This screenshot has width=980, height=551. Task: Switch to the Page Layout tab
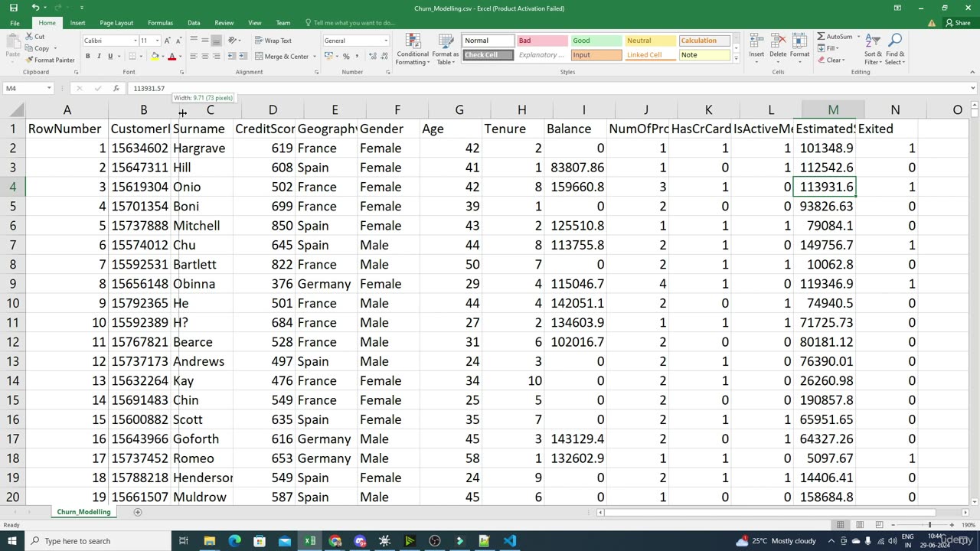click(116, 23)
